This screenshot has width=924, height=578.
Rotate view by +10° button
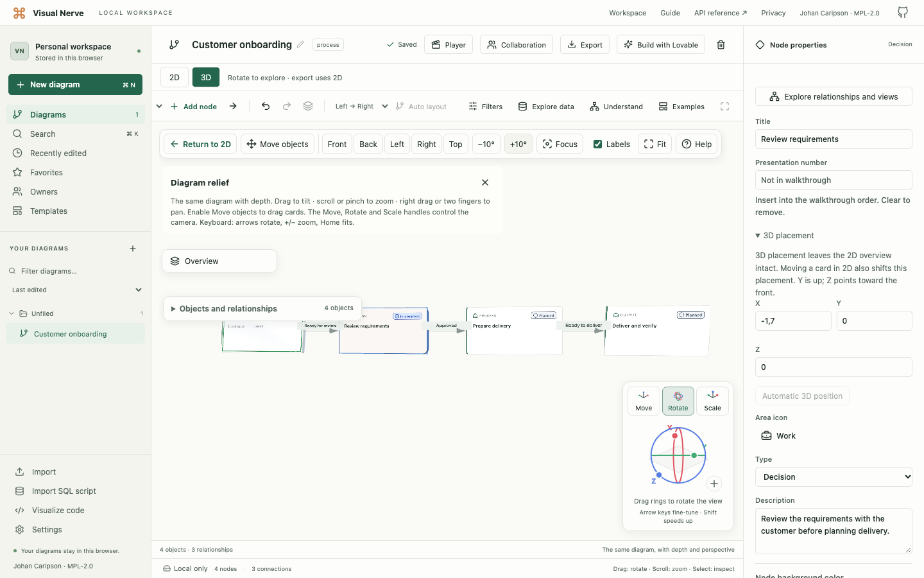[x=518, y=144]
